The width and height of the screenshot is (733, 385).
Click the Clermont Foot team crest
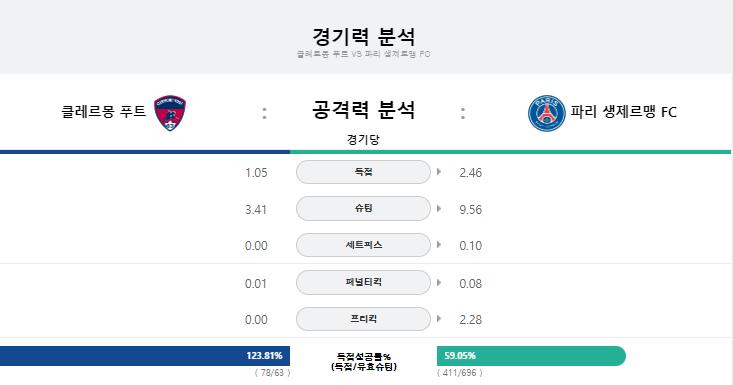point(170,113)
